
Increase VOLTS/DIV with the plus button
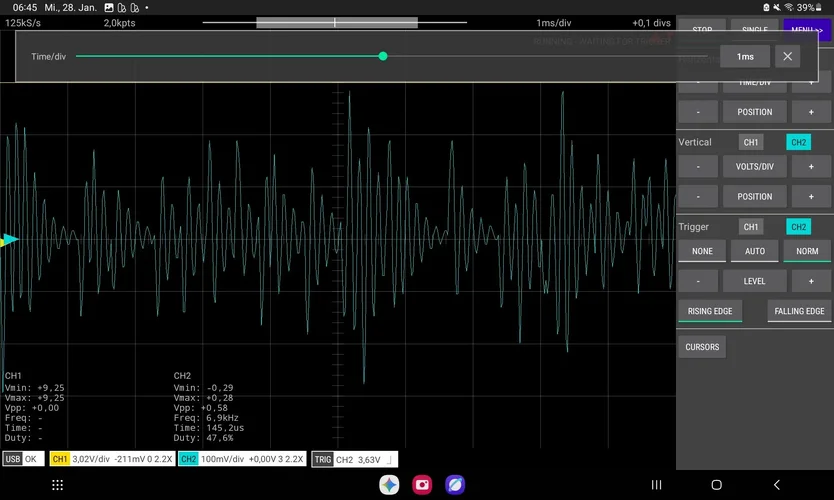pos(811,166)
